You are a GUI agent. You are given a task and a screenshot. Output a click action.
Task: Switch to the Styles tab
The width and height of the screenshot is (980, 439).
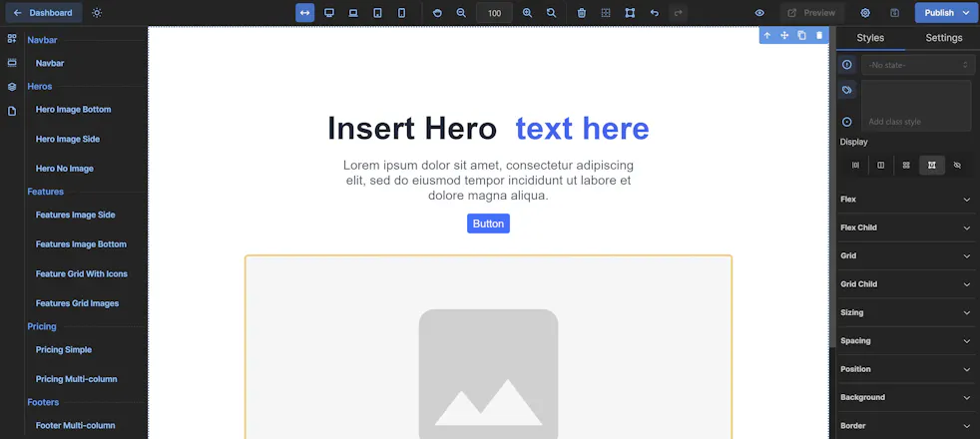[x=870, y=38]
